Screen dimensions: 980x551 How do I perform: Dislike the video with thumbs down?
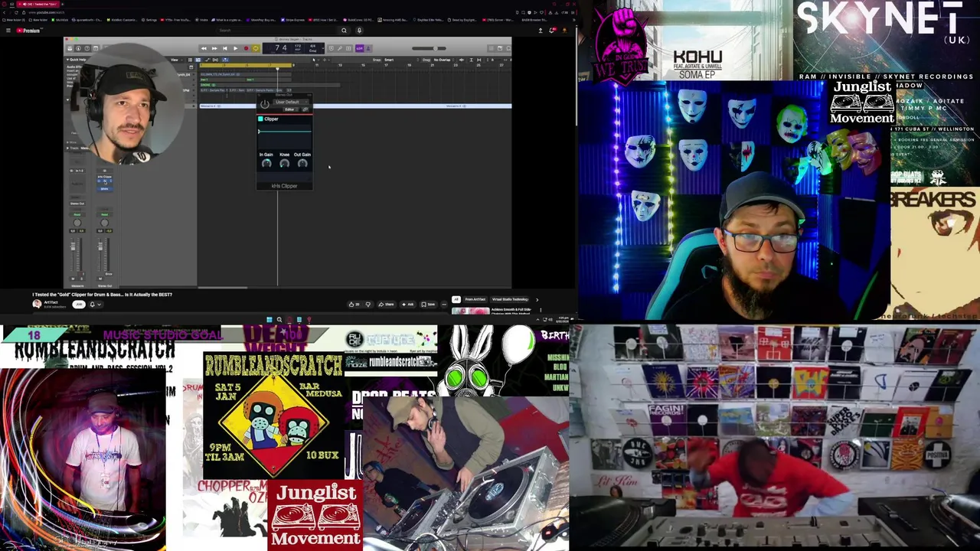point(367,304)
